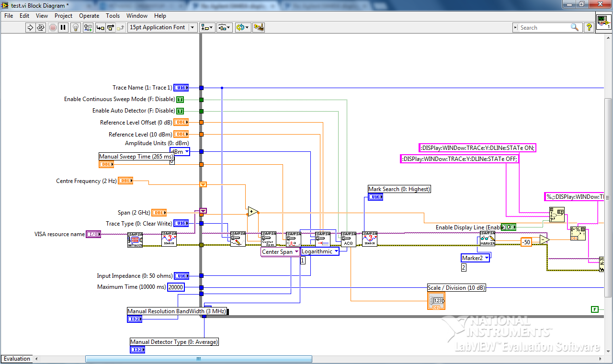Viewport: 613px width, 364px height.
Task: Select the SEARCH VI next to Initialize
Action: pos(169,239)
